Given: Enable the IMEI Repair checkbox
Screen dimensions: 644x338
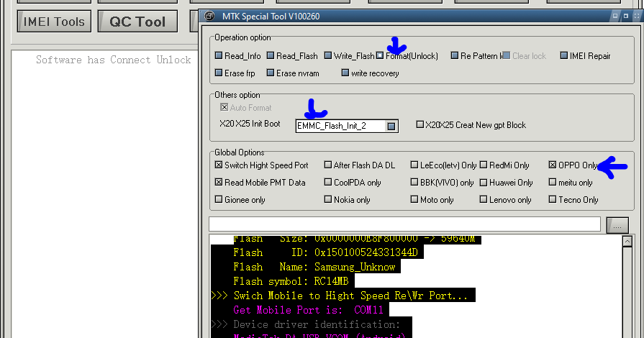Looking at the screenshot, I should click(x=564, y=55).
